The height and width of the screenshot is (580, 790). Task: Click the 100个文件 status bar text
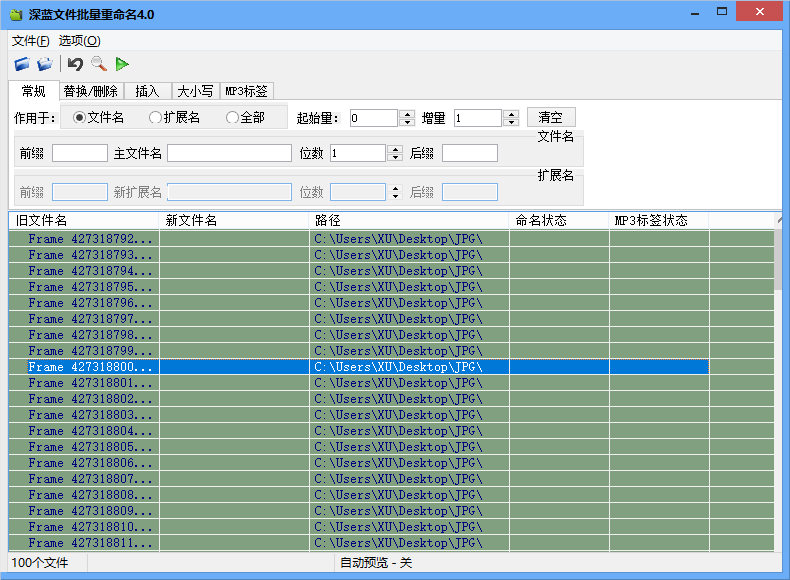pyautogui.click(x=40, y=563)
